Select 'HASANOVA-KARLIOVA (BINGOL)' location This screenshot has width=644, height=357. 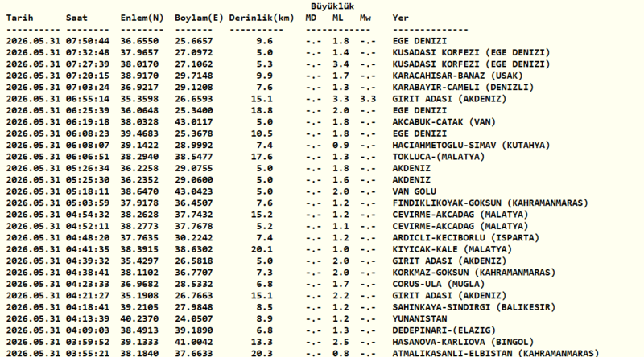click(x=463, y=342)
